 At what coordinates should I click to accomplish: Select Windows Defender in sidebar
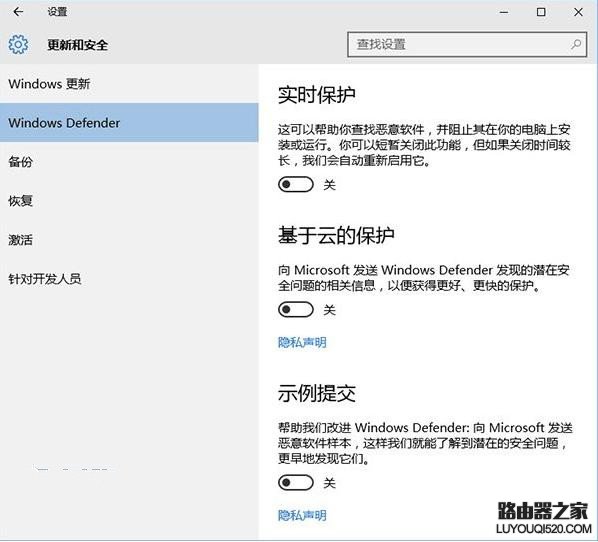[129, 122]
